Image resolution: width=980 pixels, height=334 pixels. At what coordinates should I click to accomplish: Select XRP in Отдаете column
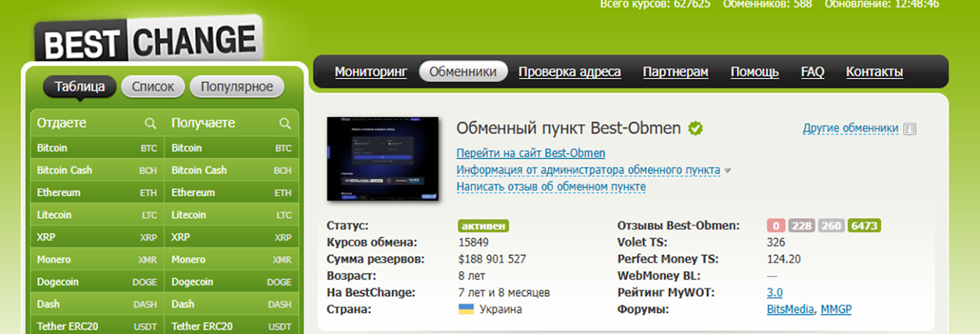[97, 237]
